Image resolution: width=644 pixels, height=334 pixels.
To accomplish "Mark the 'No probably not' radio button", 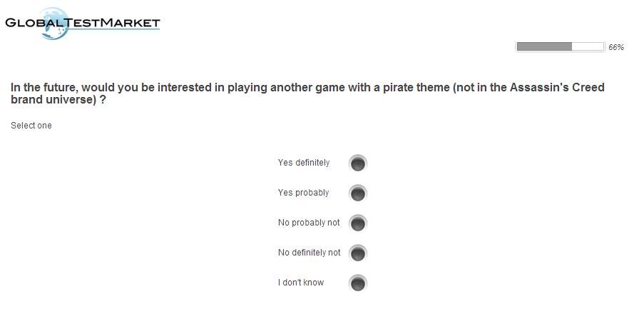I will (x=358, y=223).
